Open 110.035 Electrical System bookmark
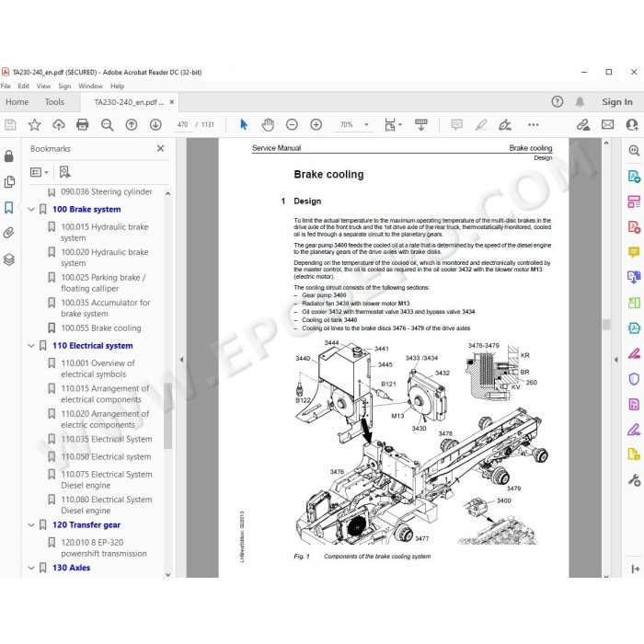Viewport: 644px width, 644px height. coord(107,439)
